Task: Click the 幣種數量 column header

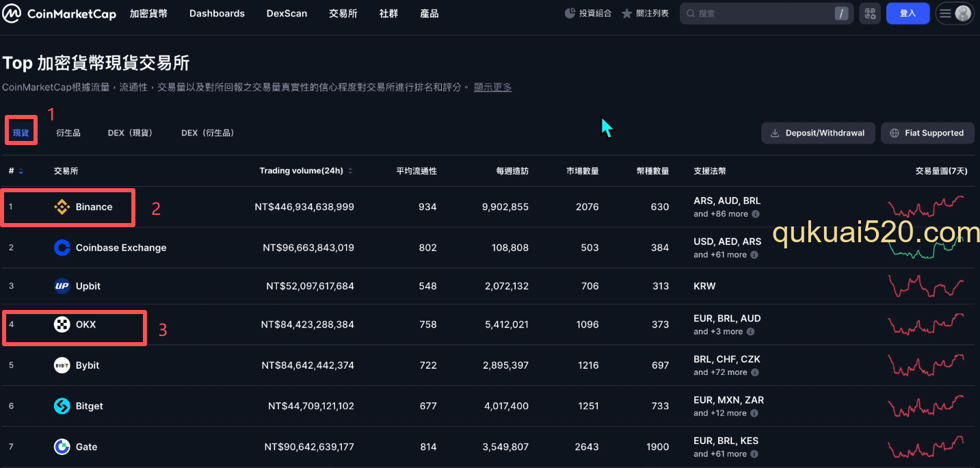Action: coord(653,171)
